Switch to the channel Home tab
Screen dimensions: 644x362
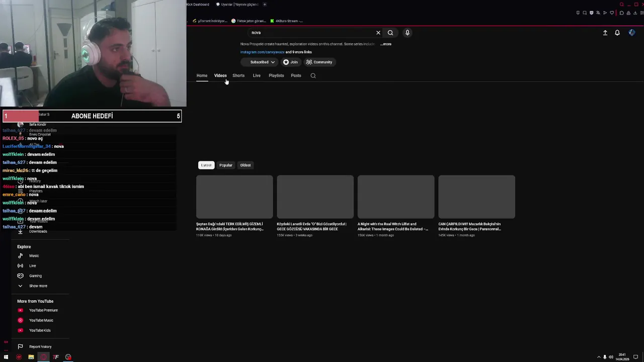click(202, 75)
